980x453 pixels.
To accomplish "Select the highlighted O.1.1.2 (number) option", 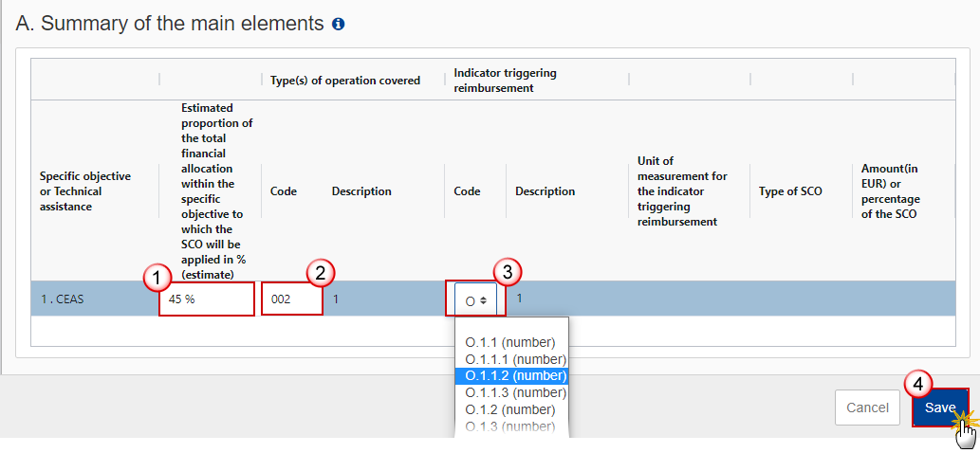I will tap(515, 376).
